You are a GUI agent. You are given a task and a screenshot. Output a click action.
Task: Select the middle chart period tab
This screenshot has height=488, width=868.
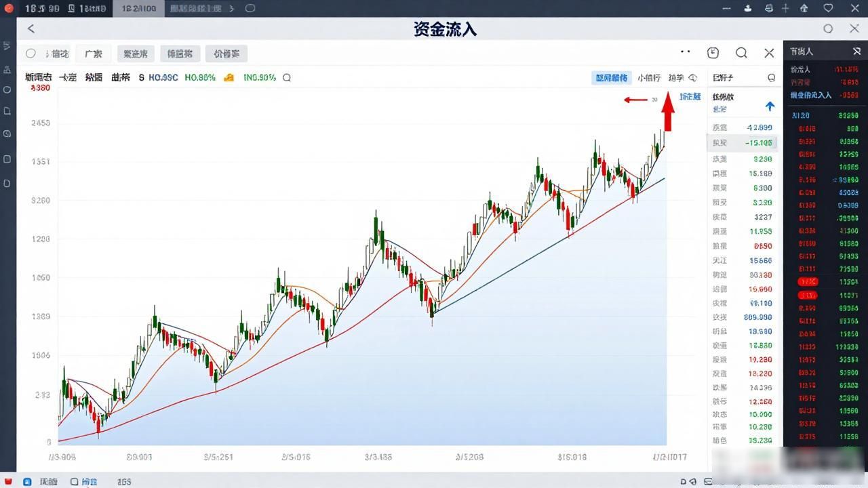coord(649,77)
